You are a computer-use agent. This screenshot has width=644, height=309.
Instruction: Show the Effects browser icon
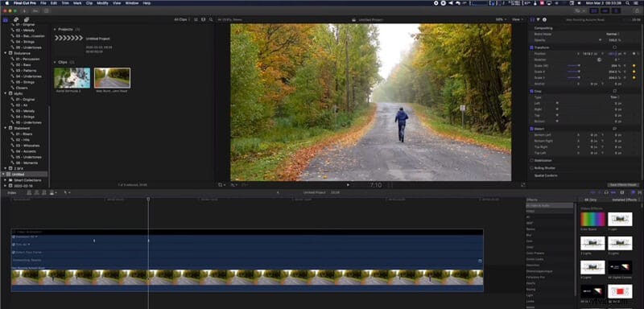point(633,192)
